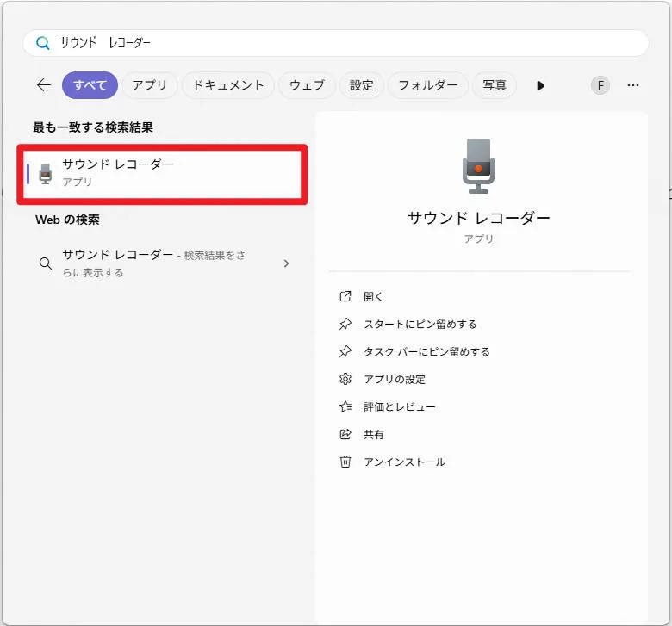672x626 pixels.
Task: Open the E account avatar
Action: click(x=600, y=86)
